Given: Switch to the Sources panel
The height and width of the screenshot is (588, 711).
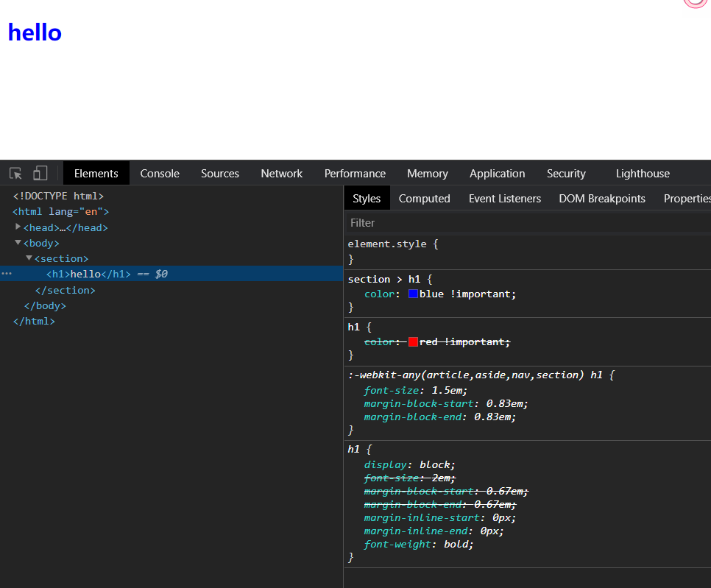Looking at the screenshot, I should (x=220, y=174).
